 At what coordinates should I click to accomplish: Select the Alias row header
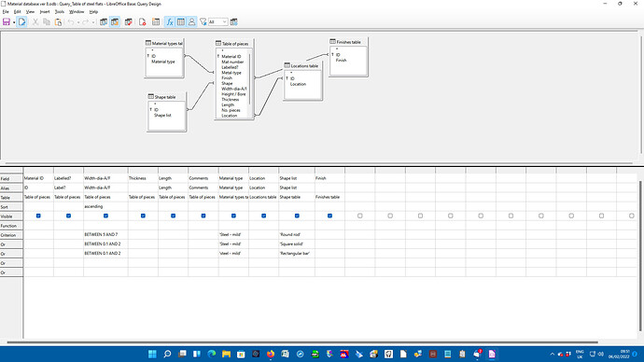point(11,188)
